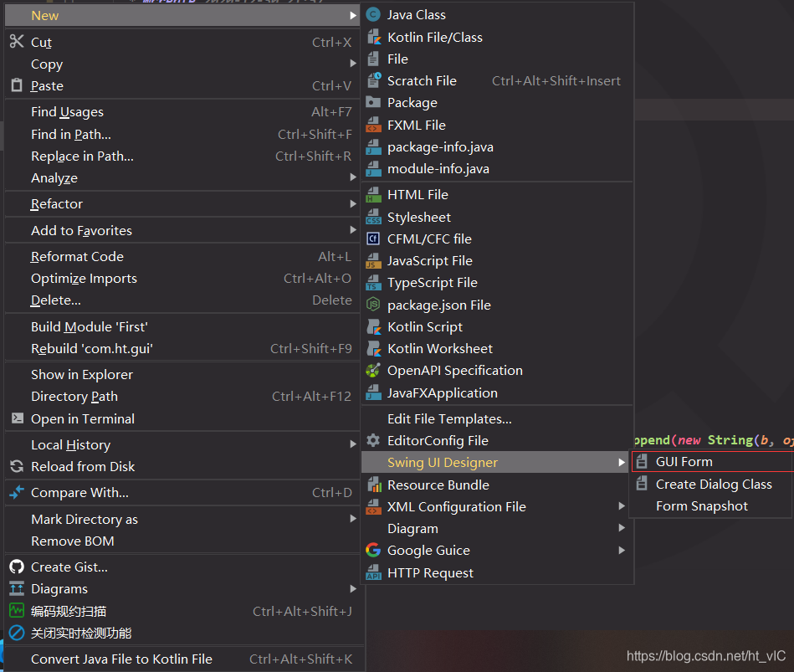This screenshot has height=672, width=794.
Task: Select Show in Explorer
Action: [x=182, y=374]
